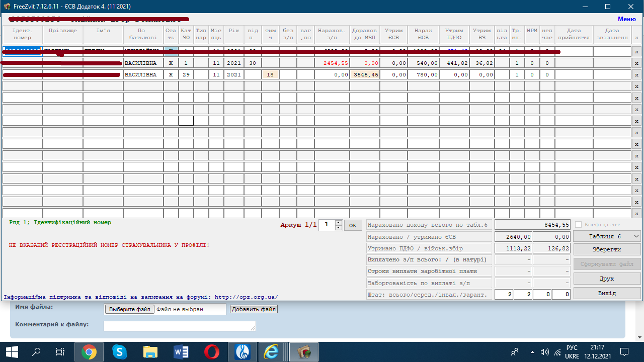Click the volume icon in system tray
Image resolution: width=644 pixels, height=362 pixels.
(544, 352)
